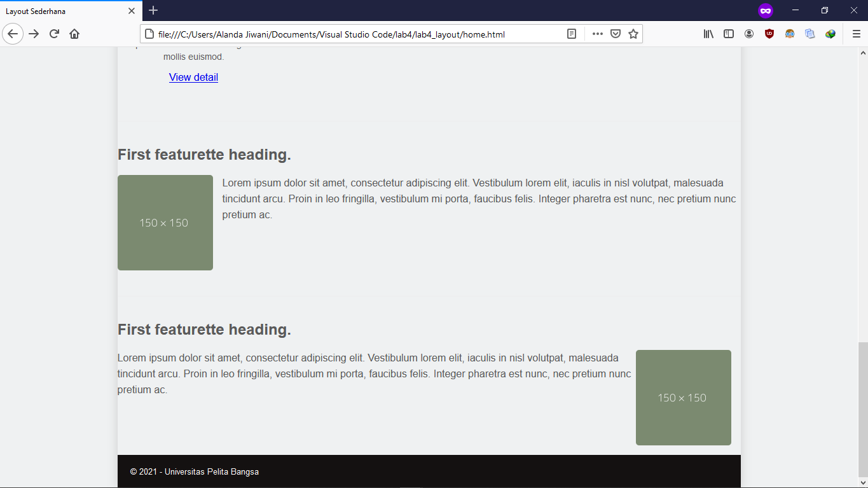Open a new browser tab
Image resolution: width=868 pixels, height=488 pixels.
click(153, 10)
